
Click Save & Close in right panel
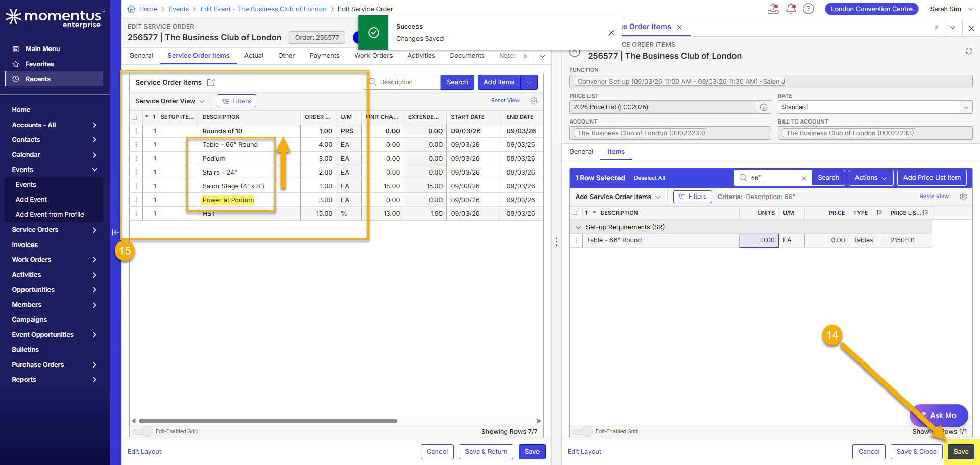point(917,452)
